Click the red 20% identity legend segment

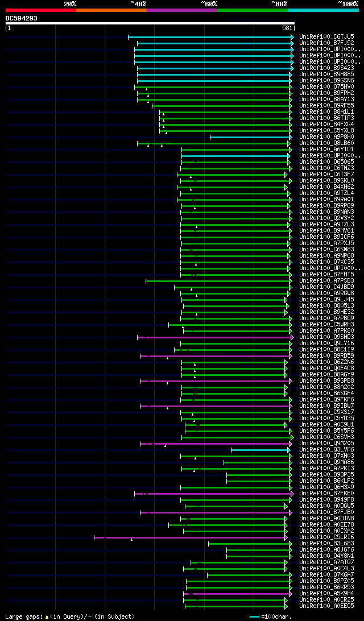(41, 10)
